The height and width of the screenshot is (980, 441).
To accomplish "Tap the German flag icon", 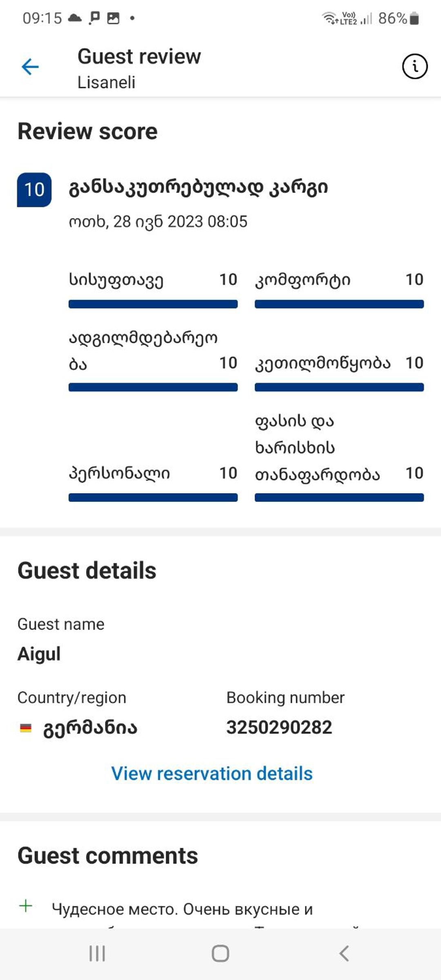I will 26,728.
